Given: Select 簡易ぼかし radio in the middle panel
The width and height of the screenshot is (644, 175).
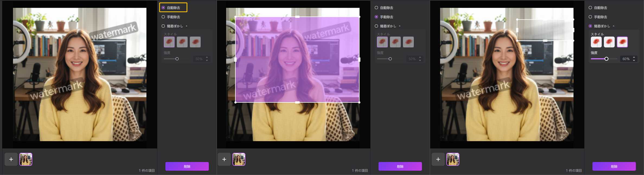Looking at the screenshot, I should (376, 26).
